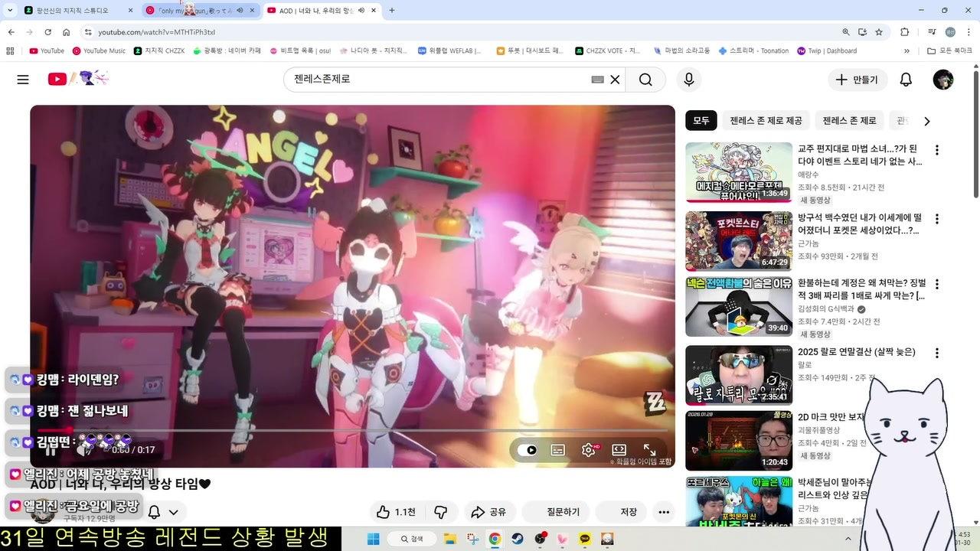The width and height of the screenshot is (980, 551).
Task: Expand hidden bookmarks overflow chevron
Action: pyautogui.click(x=906, y=51)
